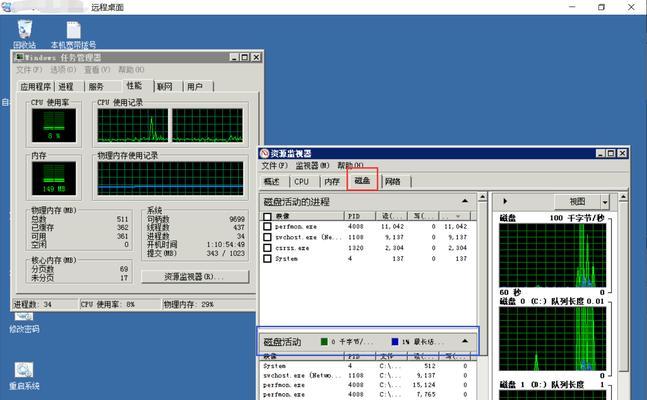Viewport: 647px width, 400px height.
Task: Switch to the 联网 tab in Task Manager
Action: click(x=165, y=87)
